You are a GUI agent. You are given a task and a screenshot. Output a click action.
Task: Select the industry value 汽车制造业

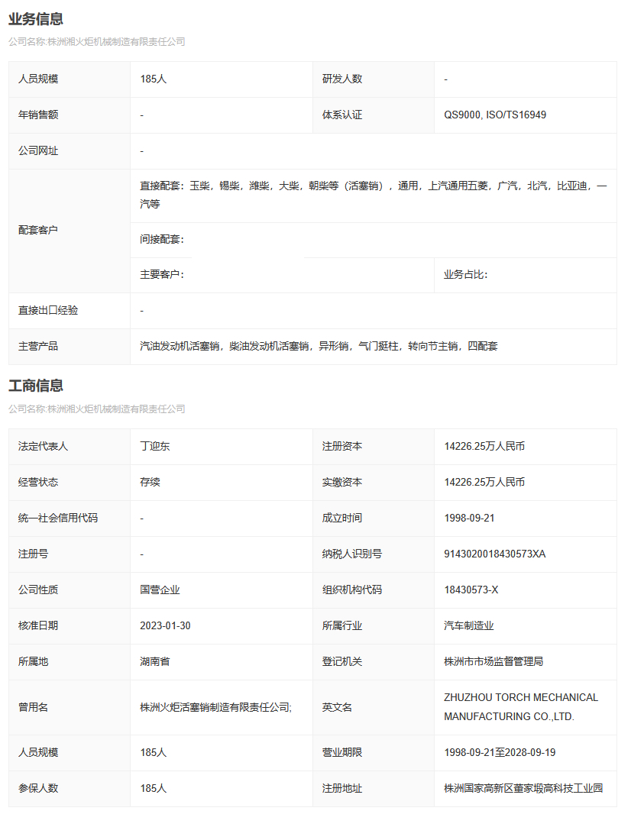[x=469, y=626]
